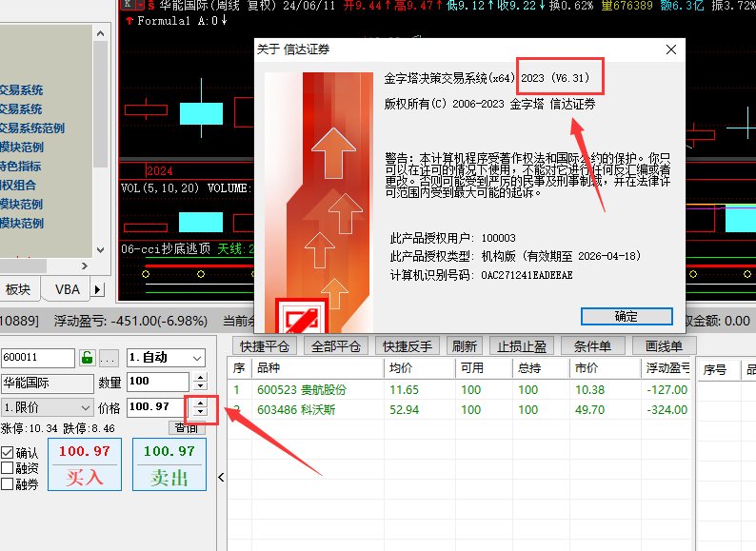Click the 涨停:10.34 limit-up price text
The image size is (756, 551).
(x=30, y=428)
